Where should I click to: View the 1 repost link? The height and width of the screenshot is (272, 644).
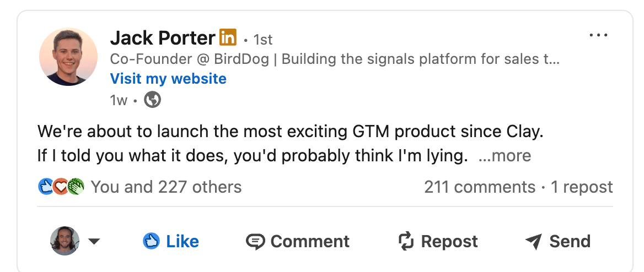582,187
